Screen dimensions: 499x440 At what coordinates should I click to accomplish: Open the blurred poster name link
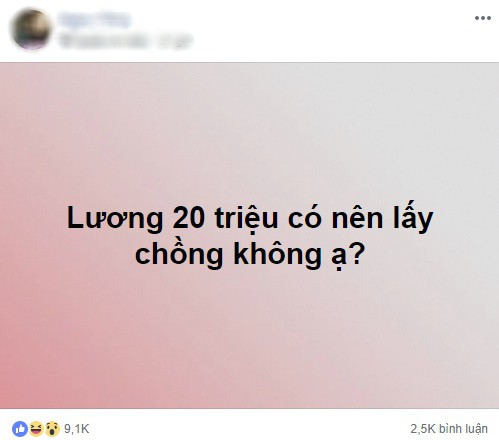pyautogui.click(x=94, y=19)
